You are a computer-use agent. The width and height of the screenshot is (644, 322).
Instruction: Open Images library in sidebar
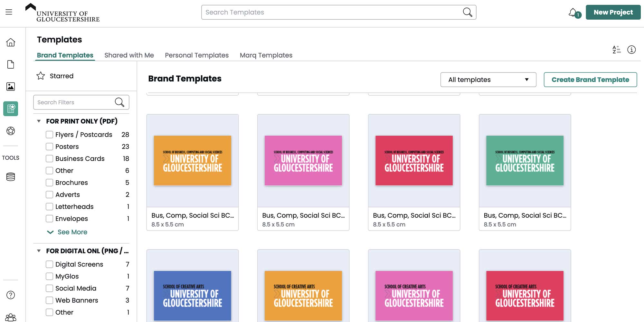click(x=11, y=86)
